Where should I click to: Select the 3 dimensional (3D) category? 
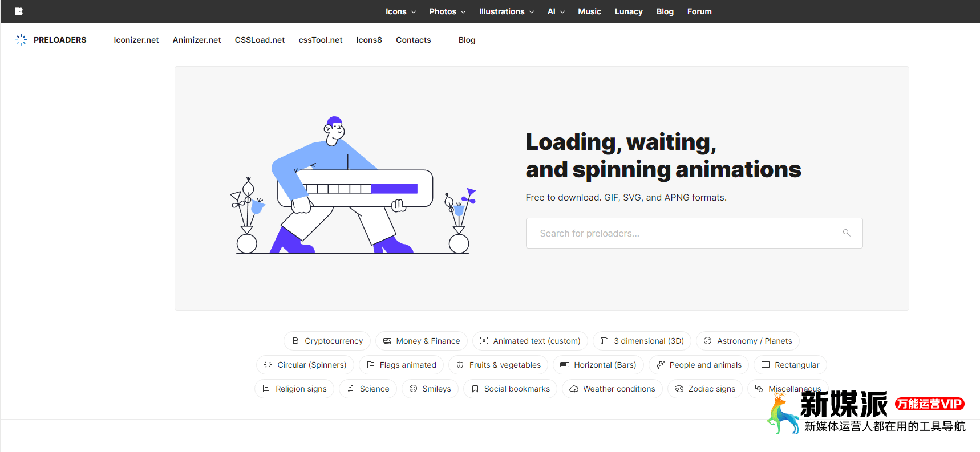pyautogui.click(x=642, y=341)
